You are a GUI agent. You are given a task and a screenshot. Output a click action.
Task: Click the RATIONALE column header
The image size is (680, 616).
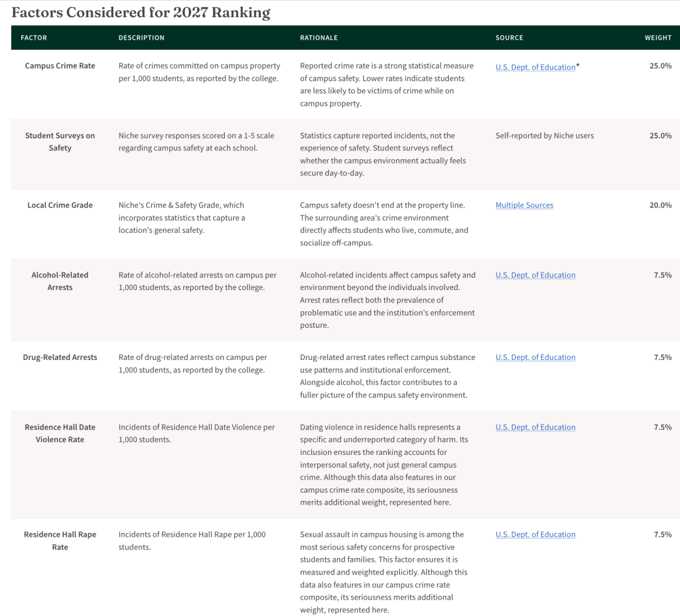pyautogui.click(x=319, y=38)
